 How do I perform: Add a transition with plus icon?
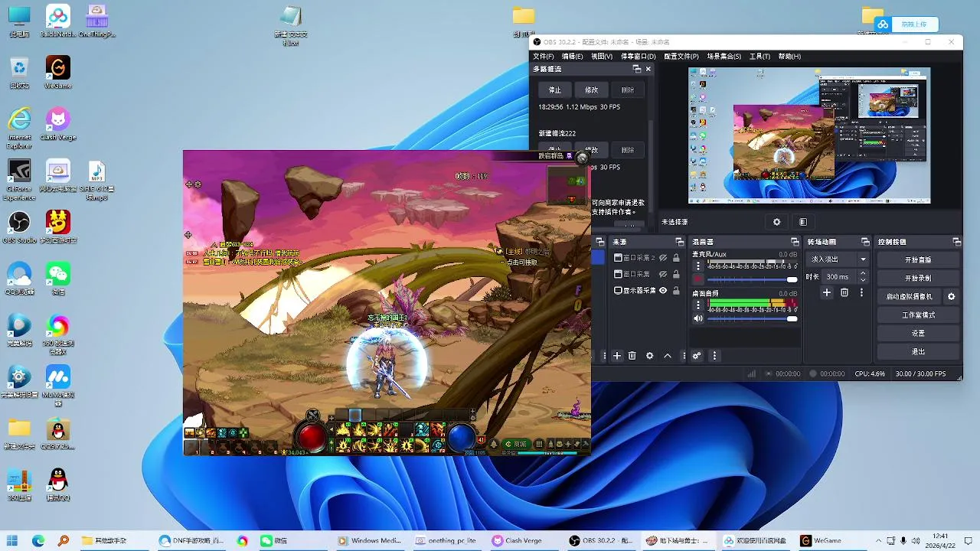point(827,292)
